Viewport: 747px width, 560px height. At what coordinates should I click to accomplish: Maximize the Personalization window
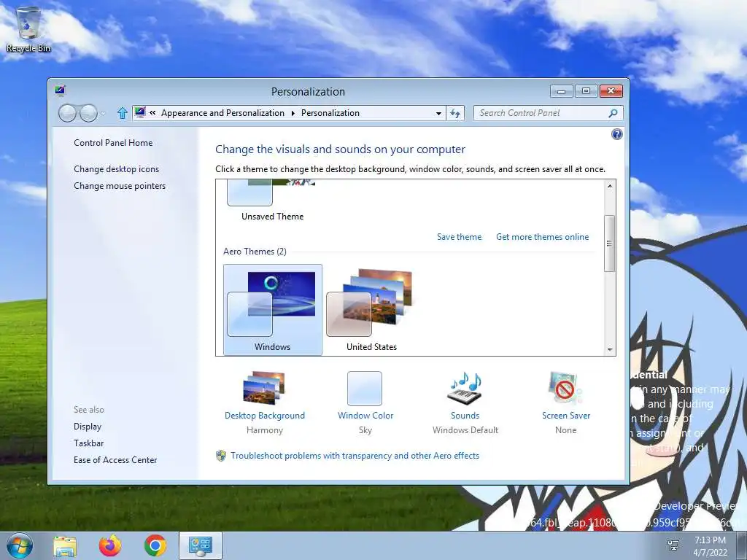[x=586, y=91]
